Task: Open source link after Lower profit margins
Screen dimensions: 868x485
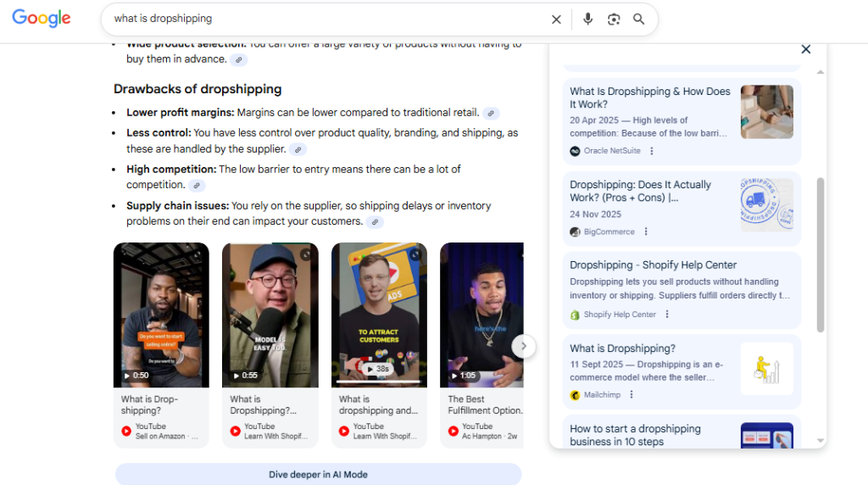Action: (491, 113)
